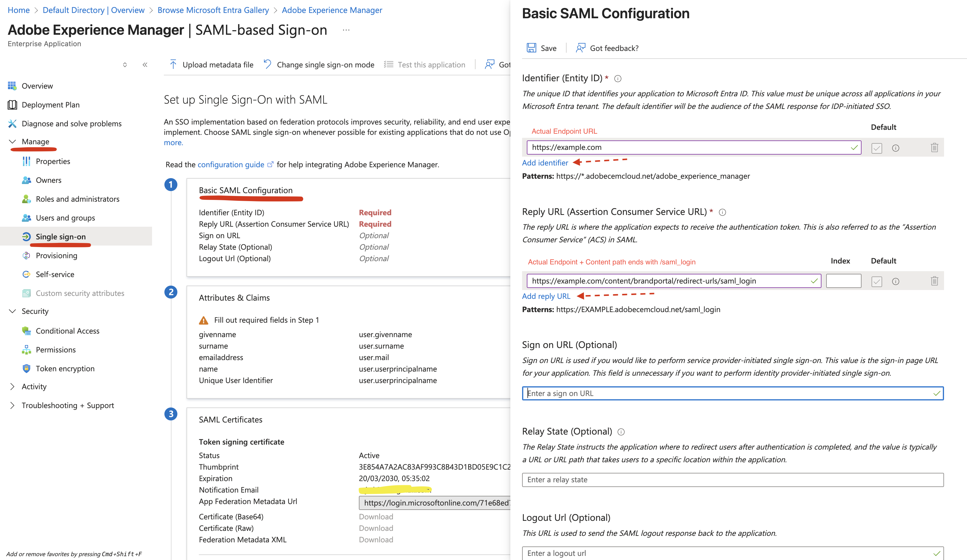
Task: Open Conditional Access menu item
Action: click(67, 331)
